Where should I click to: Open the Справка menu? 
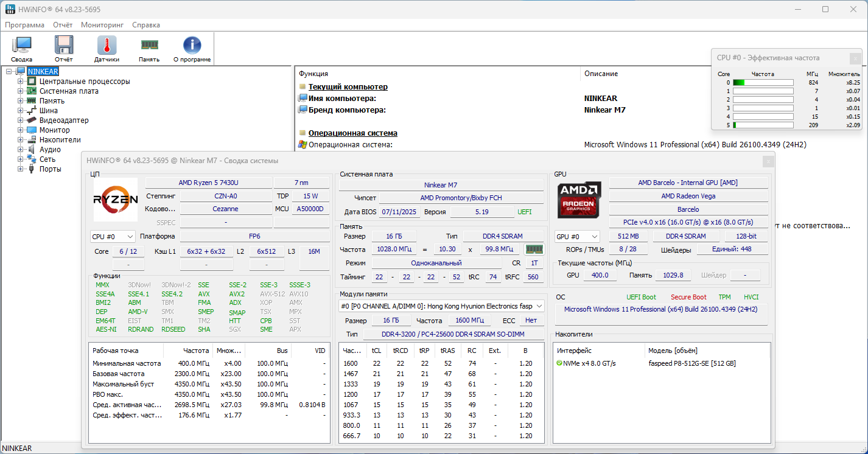click(146, 25)
